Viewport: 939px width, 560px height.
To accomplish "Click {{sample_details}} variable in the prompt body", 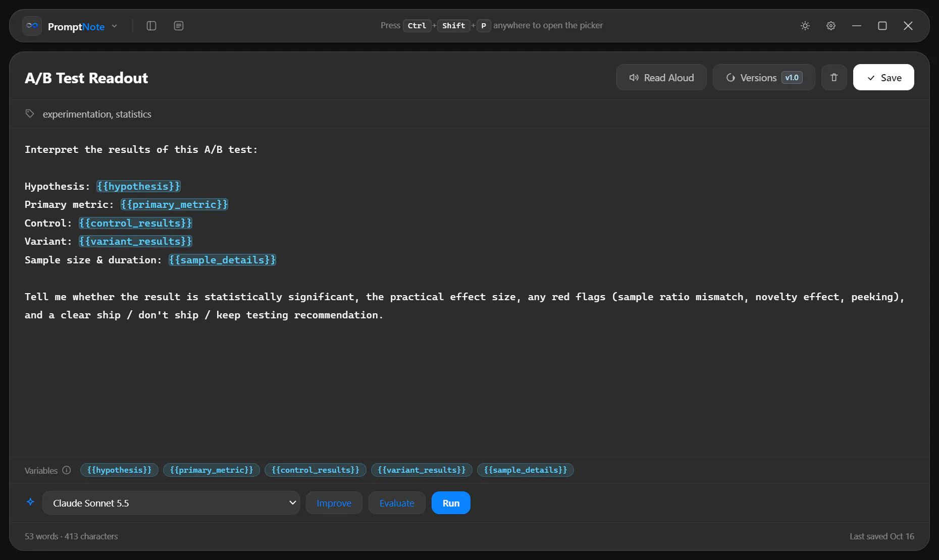I will point(222,260).
